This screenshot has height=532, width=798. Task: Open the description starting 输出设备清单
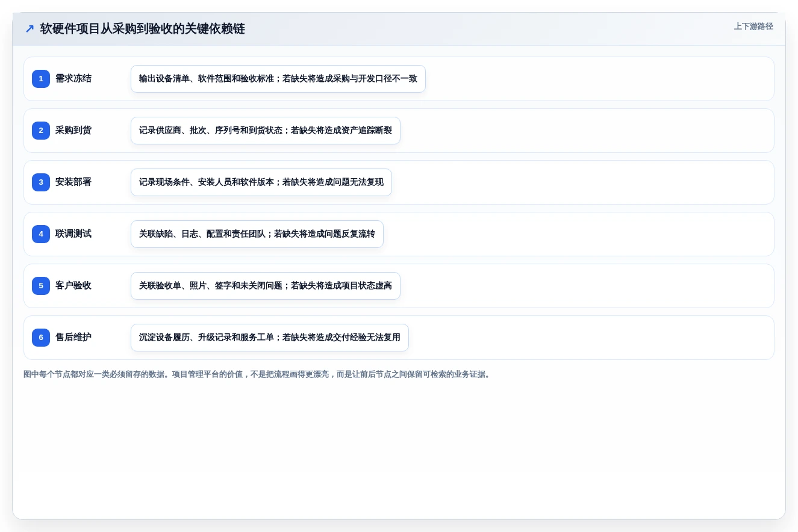click(x=278, y=79)
